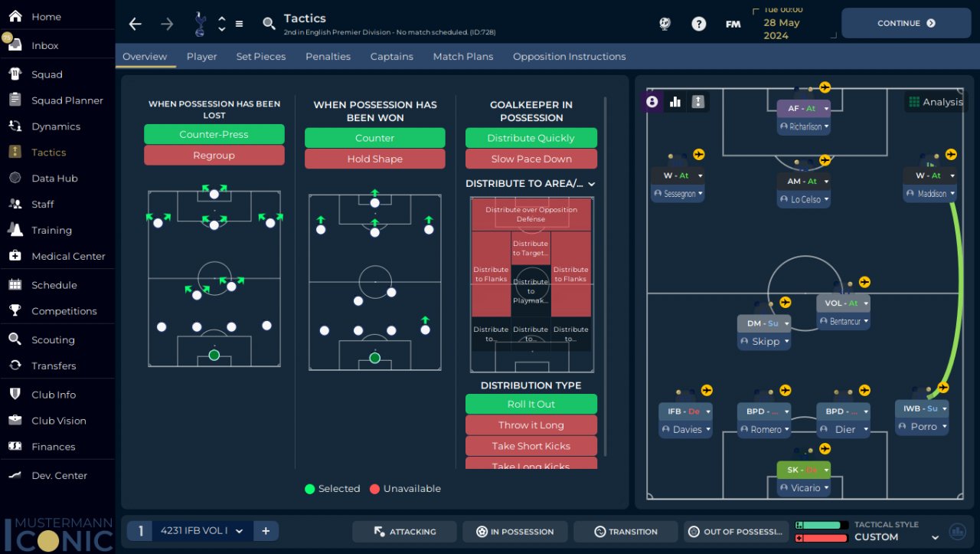Switch to the Match Plans tab
The height and width of the screenshot is (554, 980).
coord(463,57)
